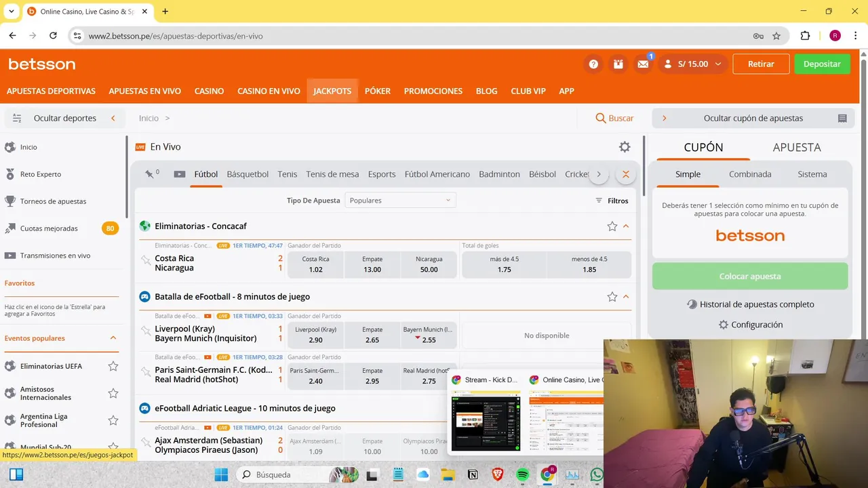Image resolution: width=868 pixels, height=488 pixels.
Task: Open the messages envelope icon
Action: pyautogui.click(x=643, y=64)
